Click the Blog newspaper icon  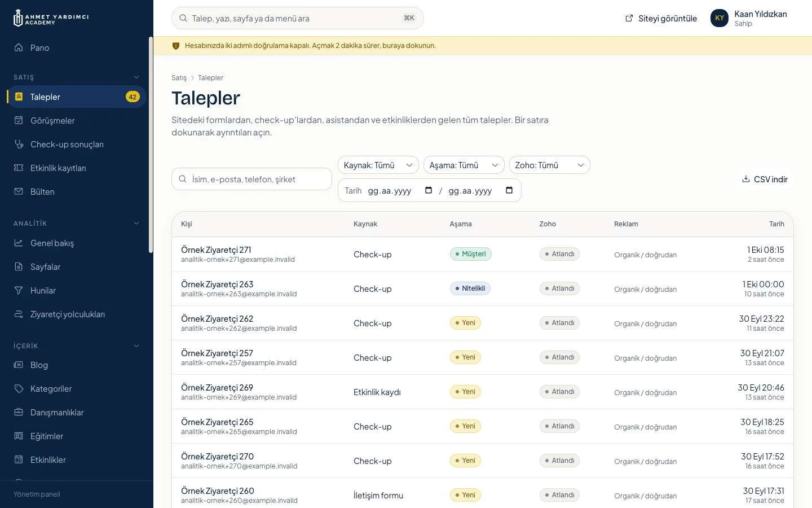click(x=19, y=365)
